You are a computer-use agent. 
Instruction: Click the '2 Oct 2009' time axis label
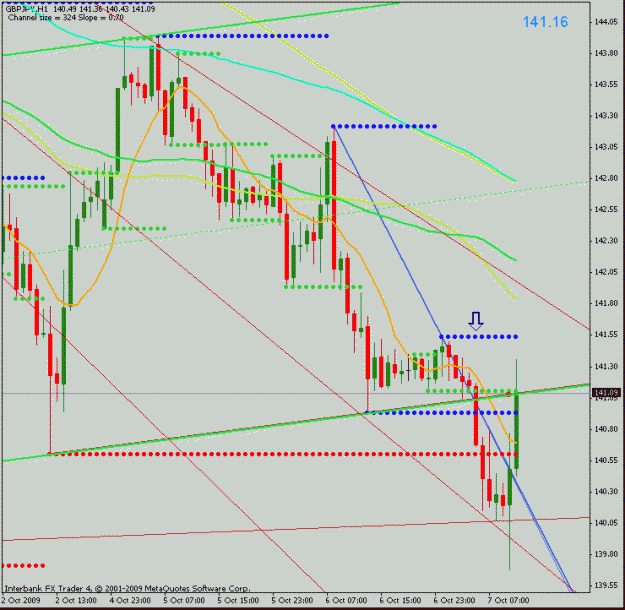coord(21,600)
